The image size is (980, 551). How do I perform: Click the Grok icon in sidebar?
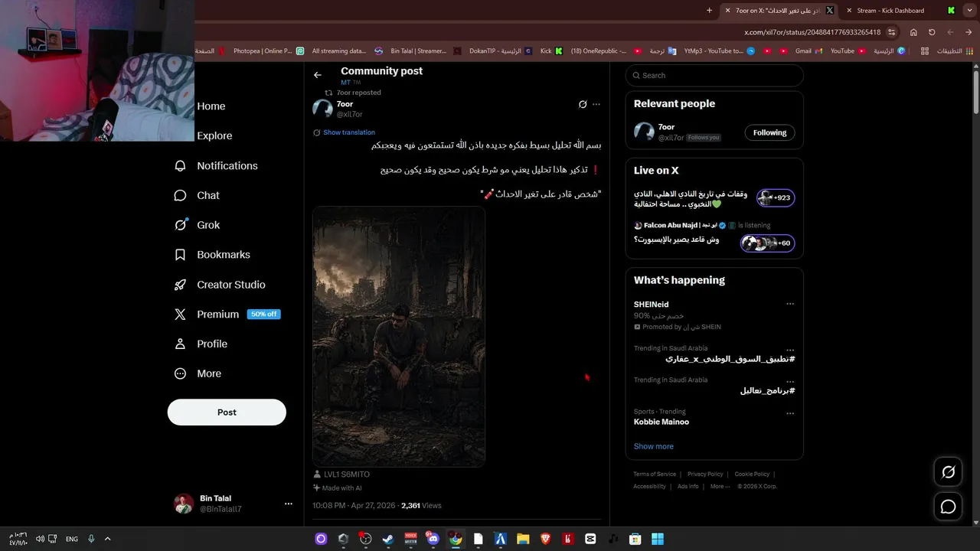(x=180, y=225)
